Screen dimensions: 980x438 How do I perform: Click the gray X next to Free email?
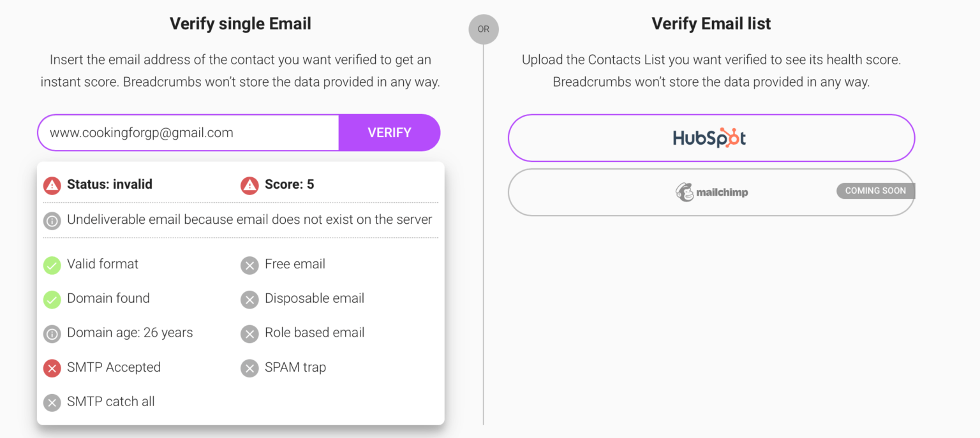click(x=249, y=265)
